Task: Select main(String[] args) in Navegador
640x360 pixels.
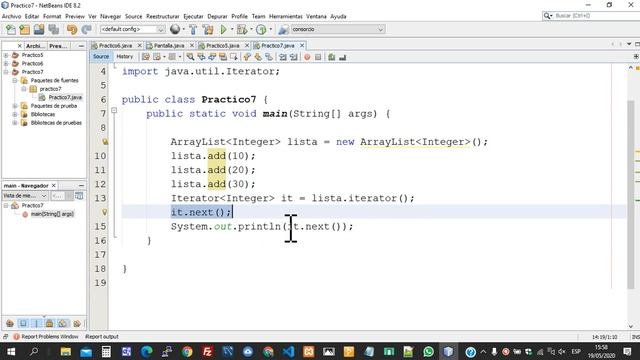Action: click(x=52, y=214)
